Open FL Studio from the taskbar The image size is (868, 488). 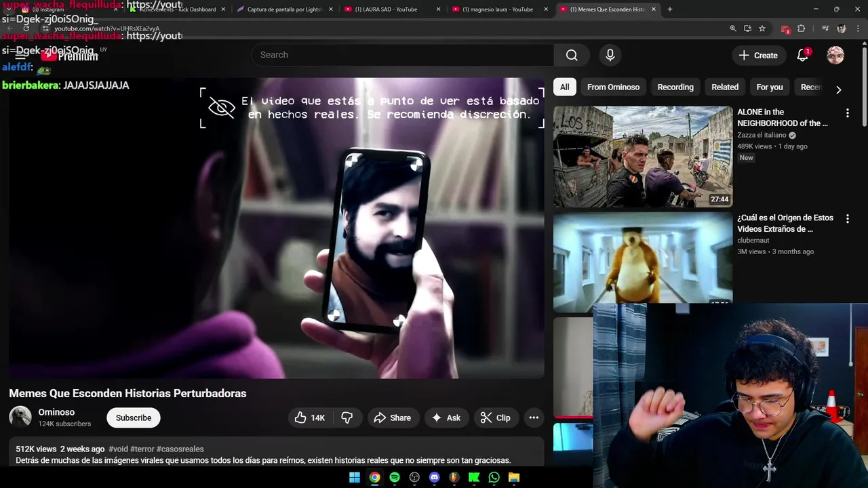pyautogui.click(x=454, y=477)
